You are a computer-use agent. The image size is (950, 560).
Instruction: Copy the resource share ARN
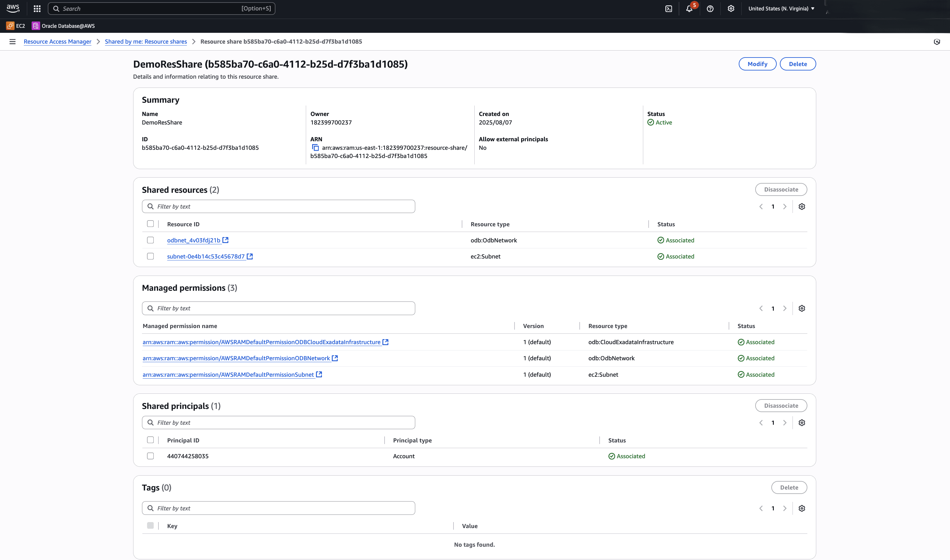pyautogui.click(x=315, y=148)
